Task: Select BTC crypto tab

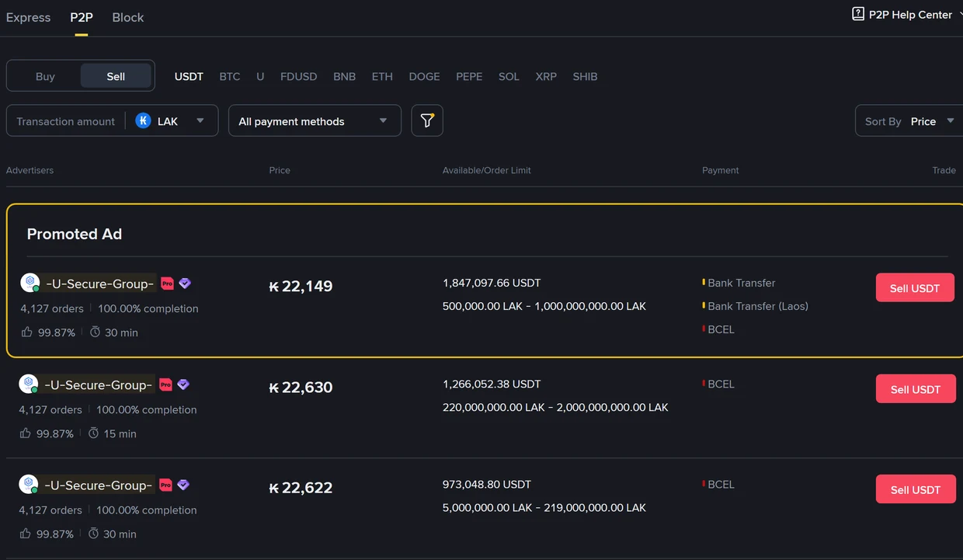Action: click(230, 76)
